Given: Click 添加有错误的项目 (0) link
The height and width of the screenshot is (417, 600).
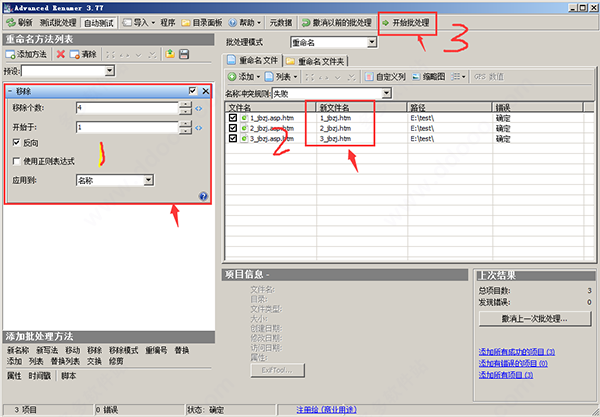Looking at the screenshot, I should pos(513,363).
